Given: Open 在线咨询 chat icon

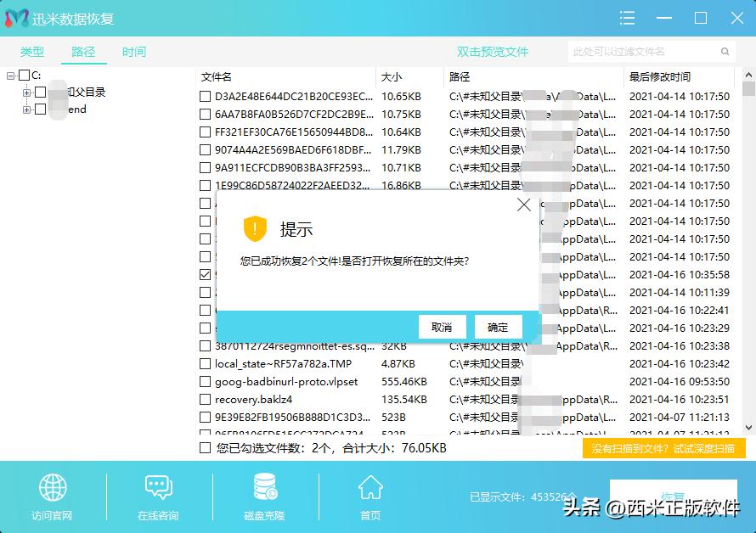Looking at the screenshot, I should point(159,488).
